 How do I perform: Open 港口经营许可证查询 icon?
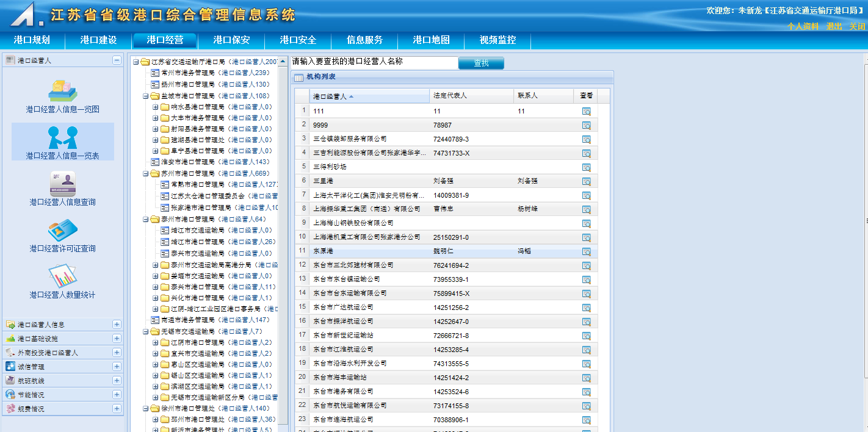[x=62, y=230]
